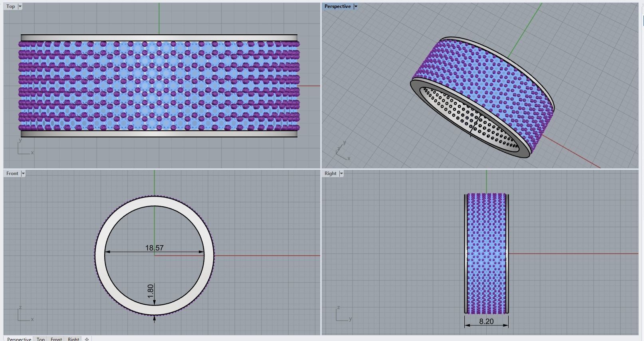Screen dimensions: 644x341
Task: Switch to the Front tab at bottom
Action: [56, 339]
